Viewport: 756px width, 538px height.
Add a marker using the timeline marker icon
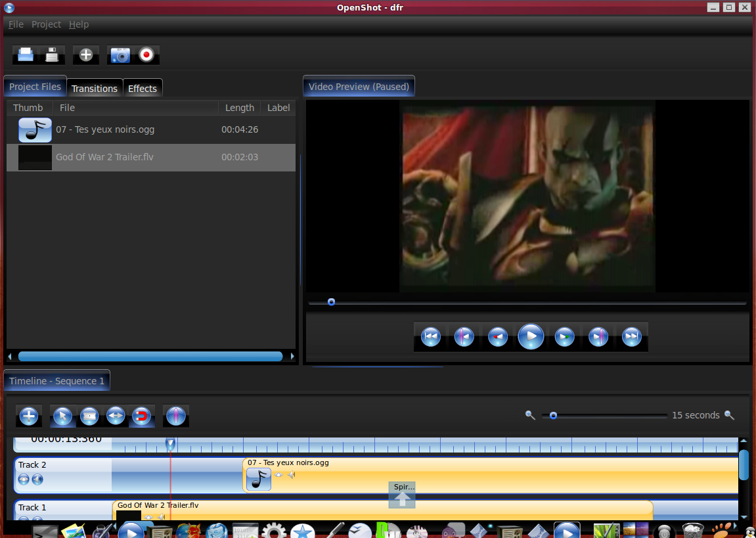(175, 416)
